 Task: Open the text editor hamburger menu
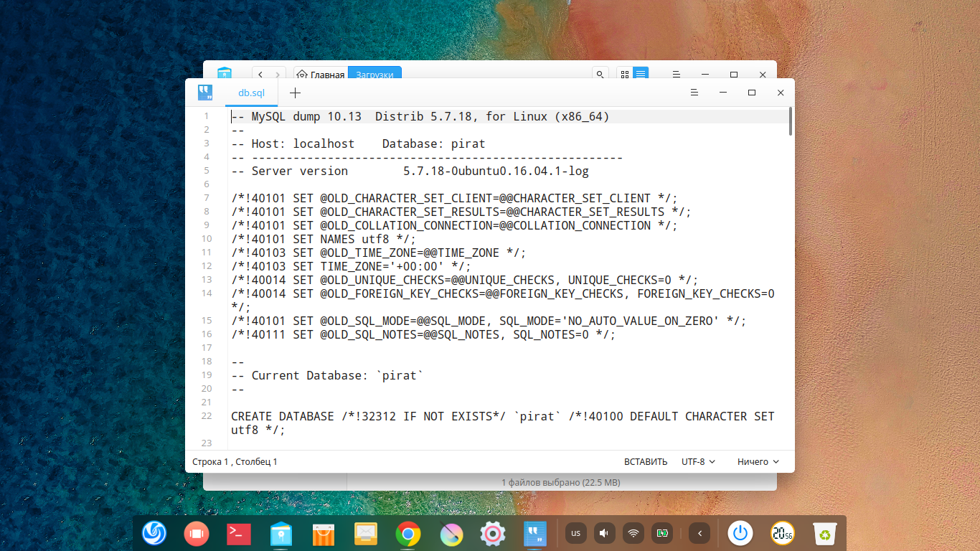[x=694, y=93]
